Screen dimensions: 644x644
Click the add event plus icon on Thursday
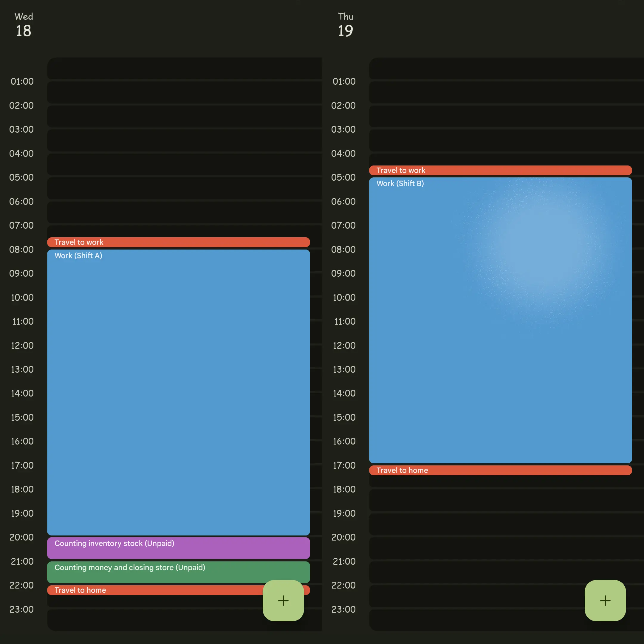coord(605,601)
